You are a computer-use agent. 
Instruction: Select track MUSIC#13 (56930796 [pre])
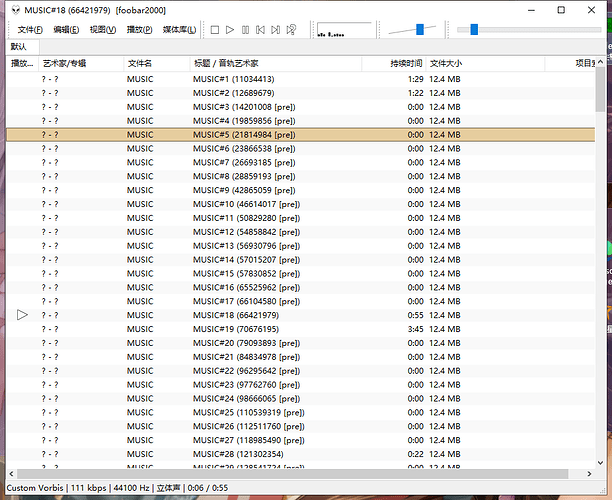[301, 246]
